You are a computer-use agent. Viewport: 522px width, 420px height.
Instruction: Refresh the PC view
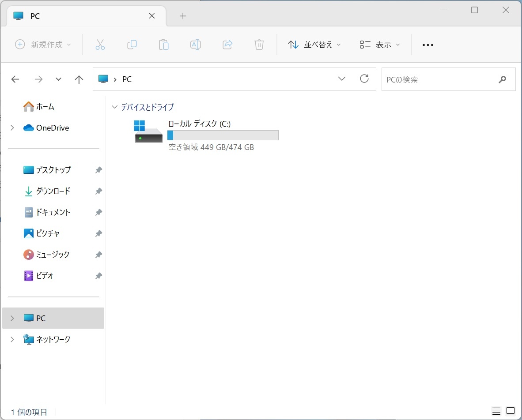point(364,79)
